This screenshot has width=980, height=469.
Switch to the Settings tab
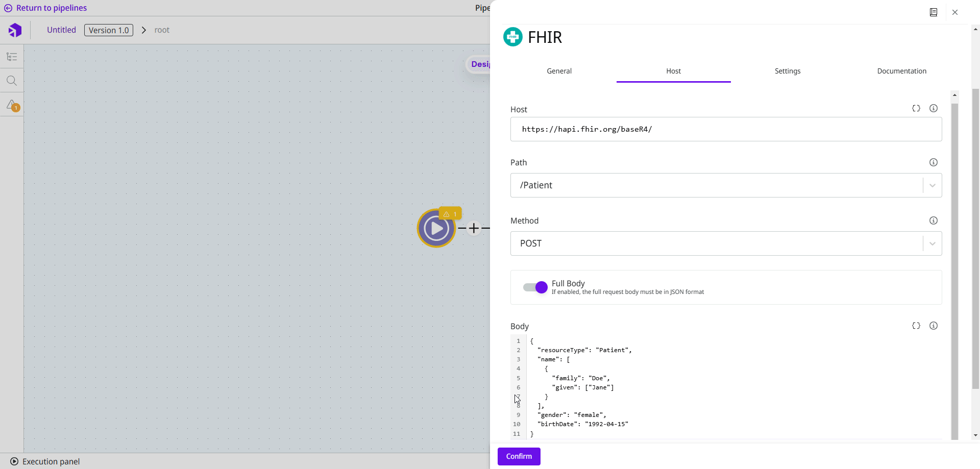tap(788, 71)
